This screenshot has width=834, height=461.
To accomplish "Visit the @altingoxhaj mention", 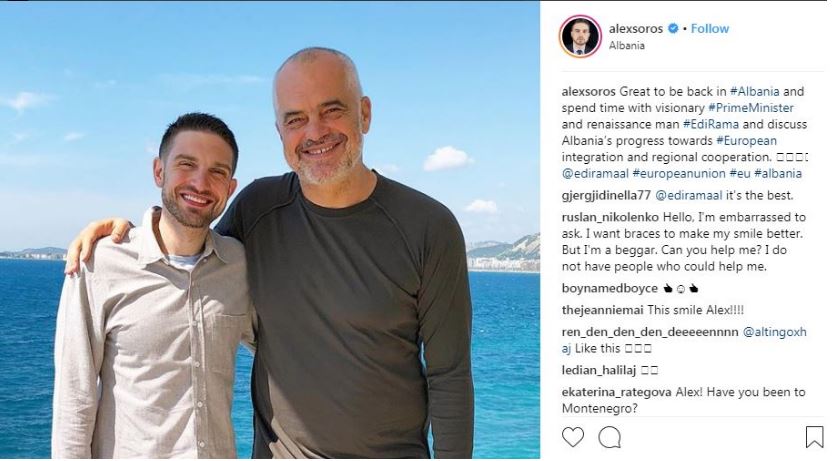I will 774,332.
